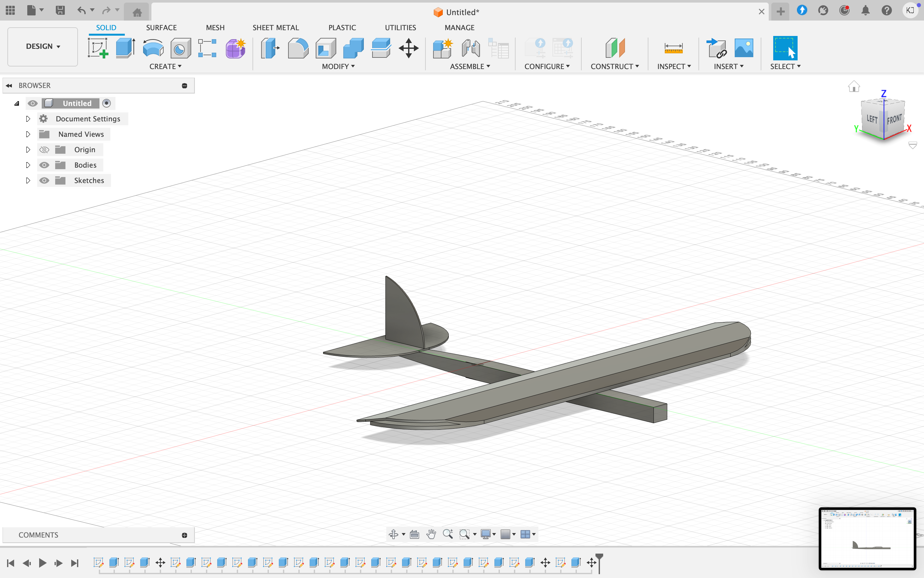
Task: Activate the window Select tool
Action: 785,48
